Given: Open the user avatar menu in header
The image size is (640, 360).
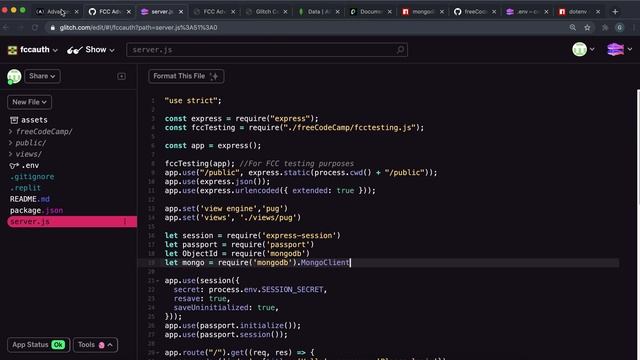Looking at the screenshot, I should [x=583, y=49].
